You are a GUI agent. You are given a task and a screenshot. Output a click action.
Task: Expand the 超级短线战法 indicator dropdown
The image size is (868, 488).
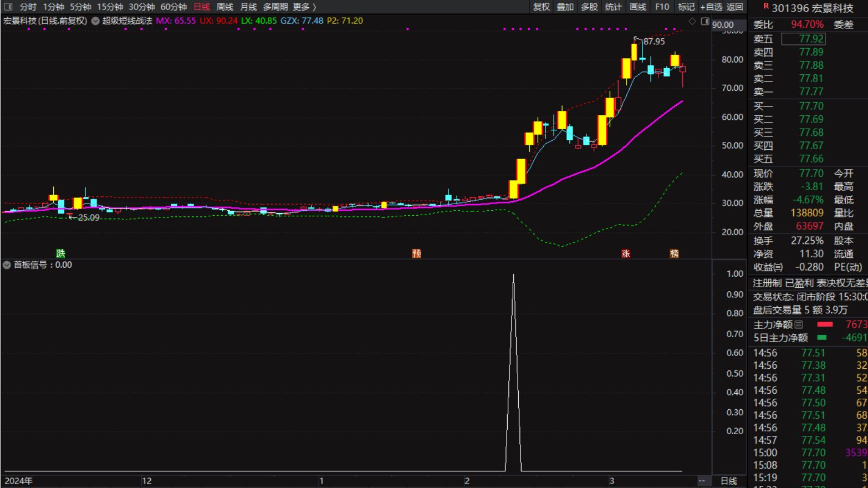95,21
